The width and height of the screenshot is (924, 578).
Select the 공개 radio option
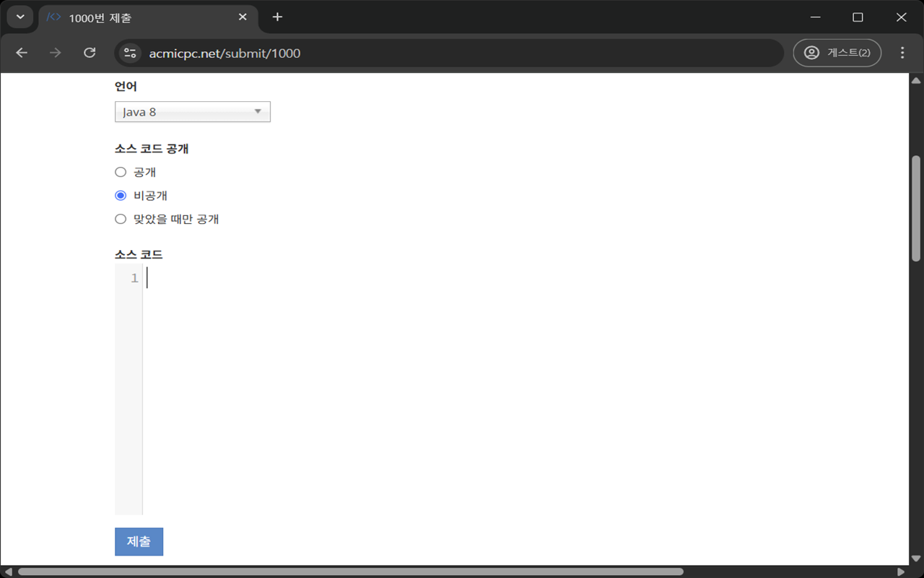120,172
